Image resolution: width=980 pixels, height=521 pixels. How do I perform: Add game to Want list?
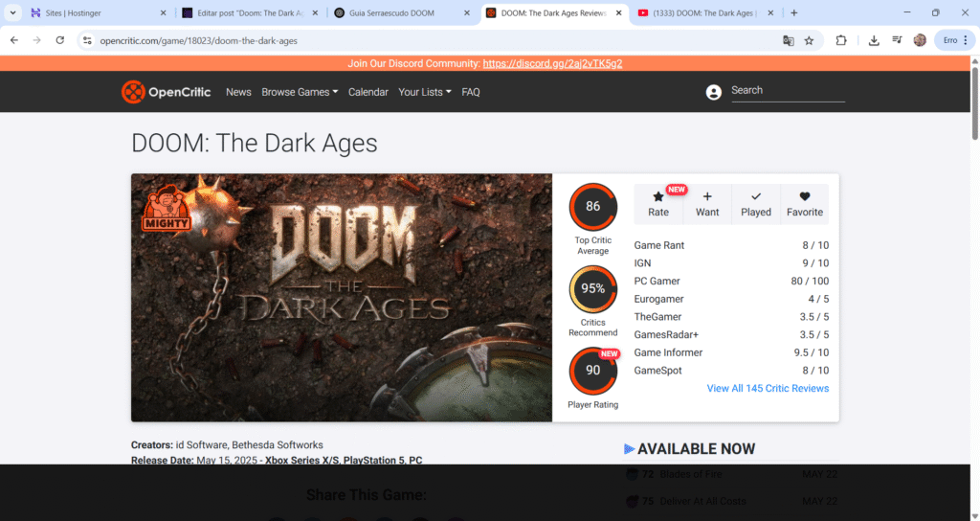(707, 203)
